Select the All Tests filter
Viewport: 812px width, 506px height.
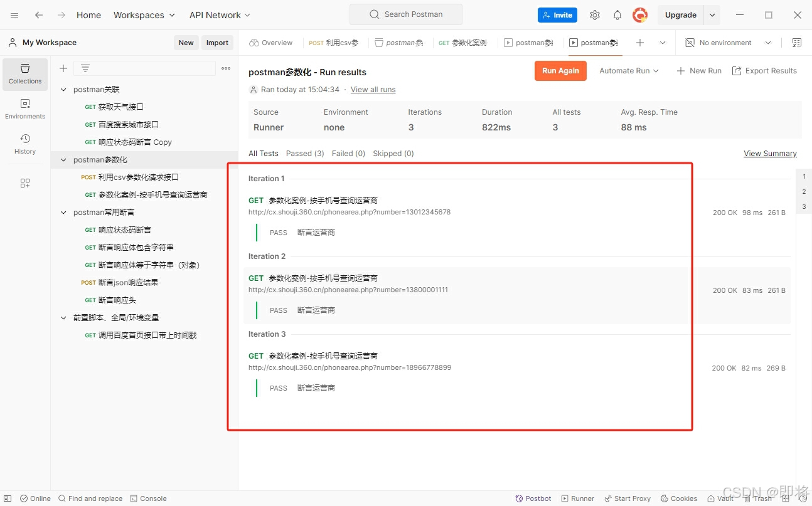(x=264, y=154)
